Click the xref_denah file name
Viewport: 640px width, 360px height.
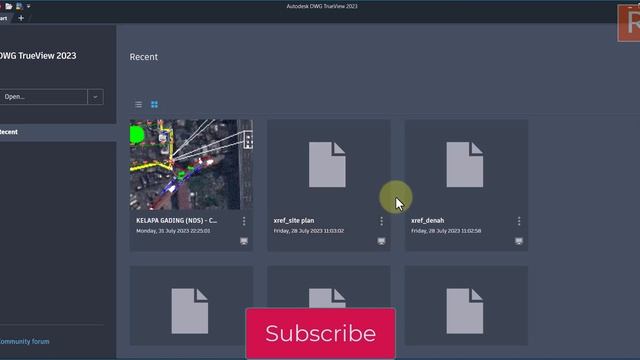[x=427, y=220]
